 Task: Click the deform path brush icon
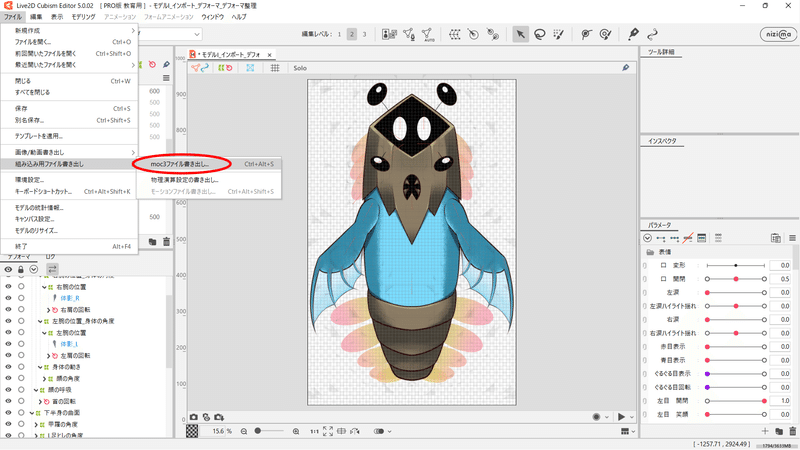pos(606,34)
